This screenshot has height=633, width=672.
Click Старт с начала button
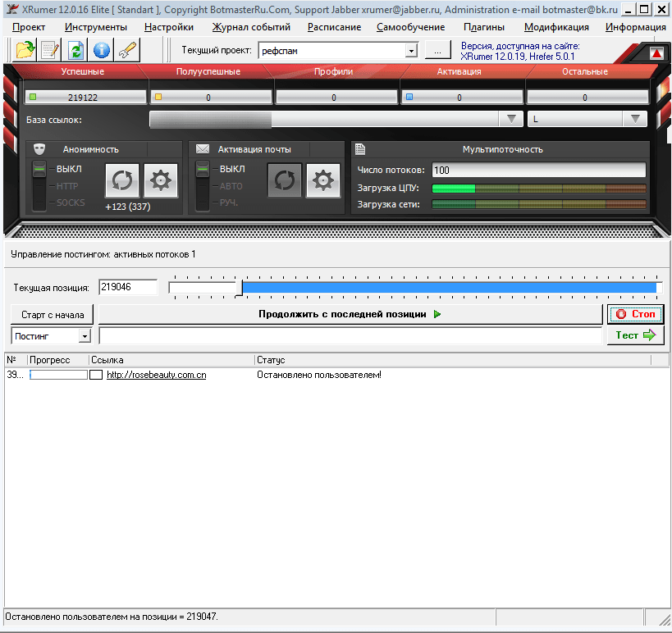[53, 315]
